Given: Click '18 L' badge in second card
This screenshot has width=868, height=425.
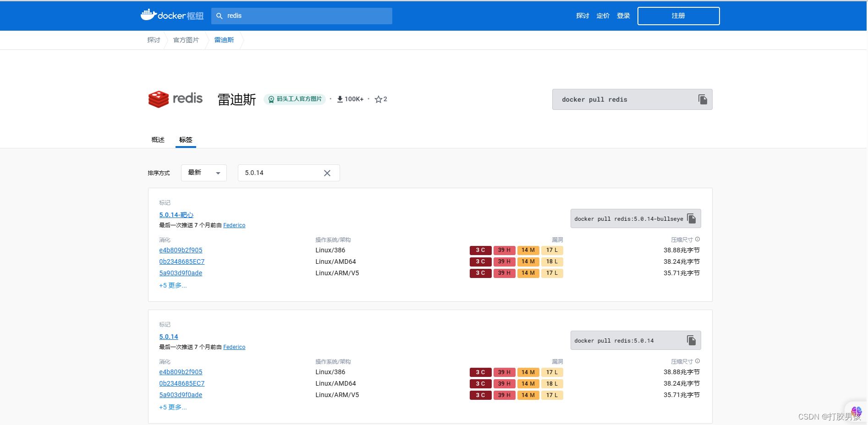Looking at the screenshot, I should [x=552, y=383].
